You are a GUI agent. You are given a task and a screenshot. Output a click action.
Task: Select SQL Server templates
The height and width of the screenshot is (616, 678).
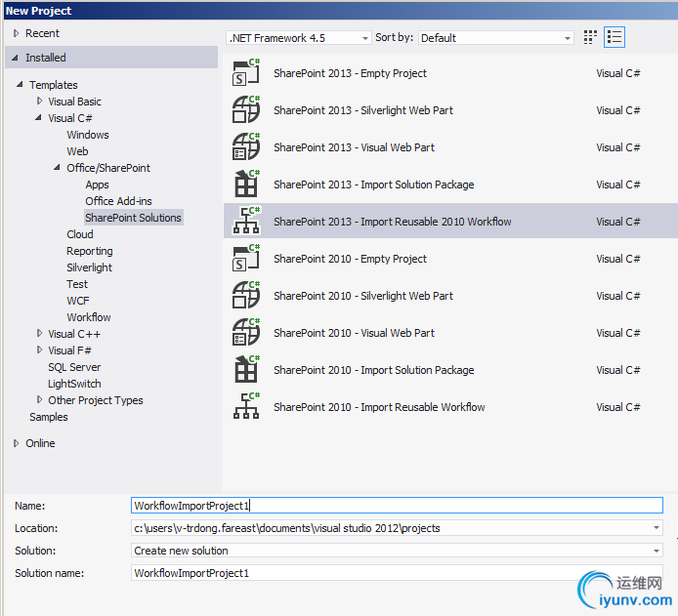[74, 367]
